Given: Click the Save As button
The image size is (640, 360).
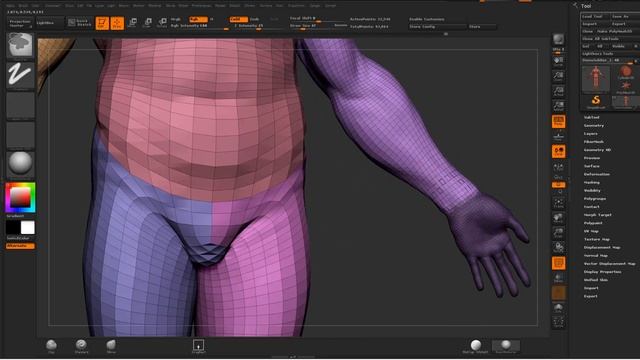Looking at the screenshot, I should 625,16.
